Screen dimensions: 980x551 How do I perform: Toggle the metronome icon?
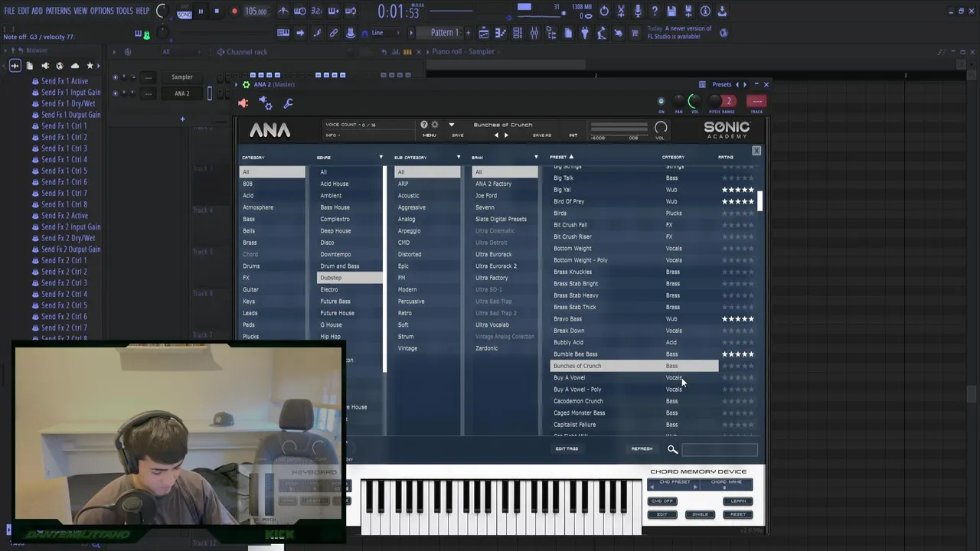(283, 11)
